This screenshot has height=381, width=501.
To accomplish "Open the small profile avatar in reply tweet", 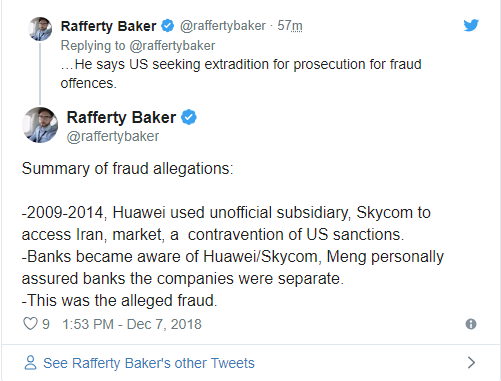I will click(40, 29).
